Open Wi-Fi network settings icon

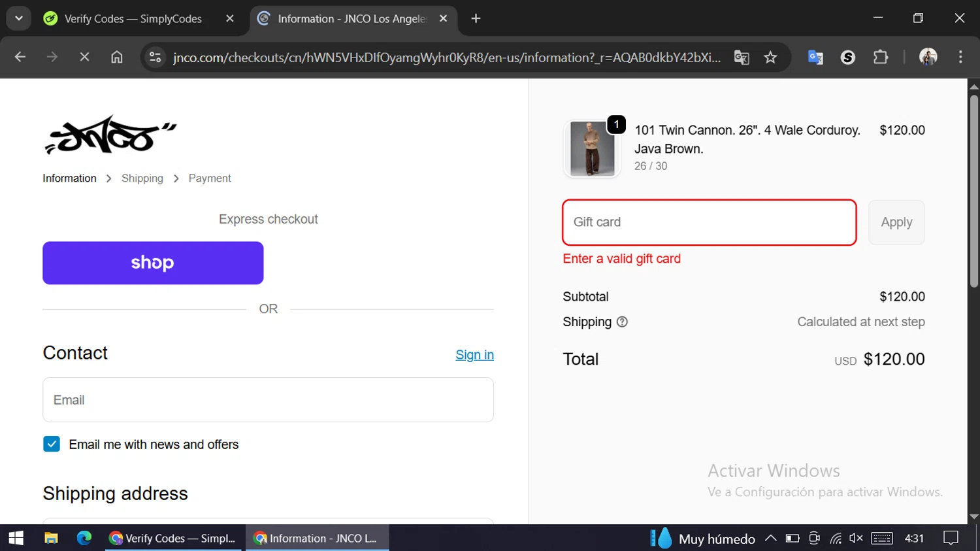coord(836,538)
